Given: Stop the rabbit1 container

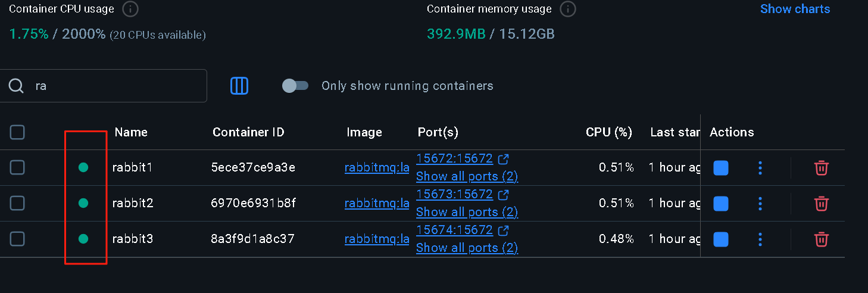Looking at the screenshot, I should [720, 168].
